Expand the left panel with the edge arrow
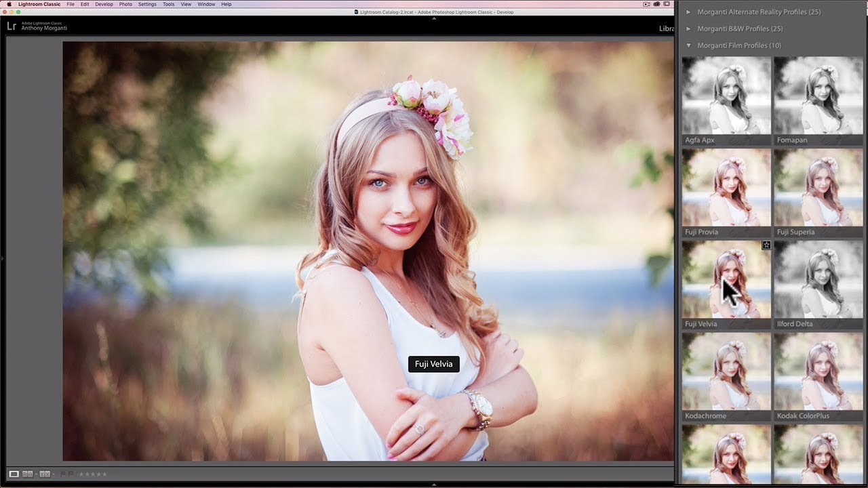868x488 pixels. pyautogui.click(x=3, y=258)
